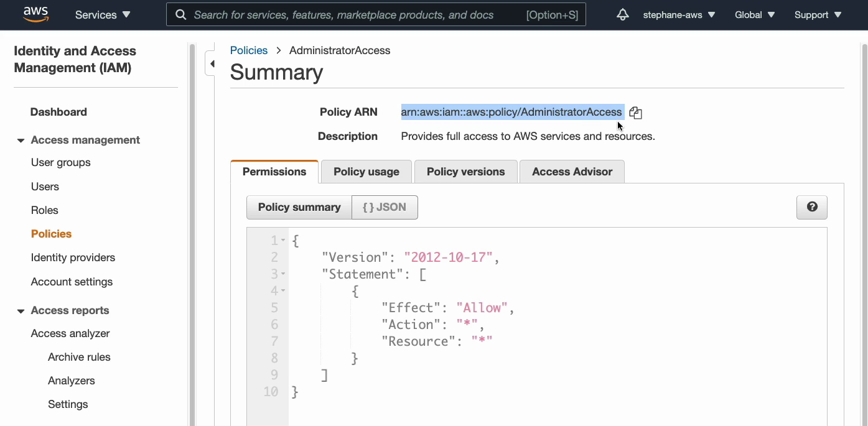Open Account settings page

click(72, 282)
